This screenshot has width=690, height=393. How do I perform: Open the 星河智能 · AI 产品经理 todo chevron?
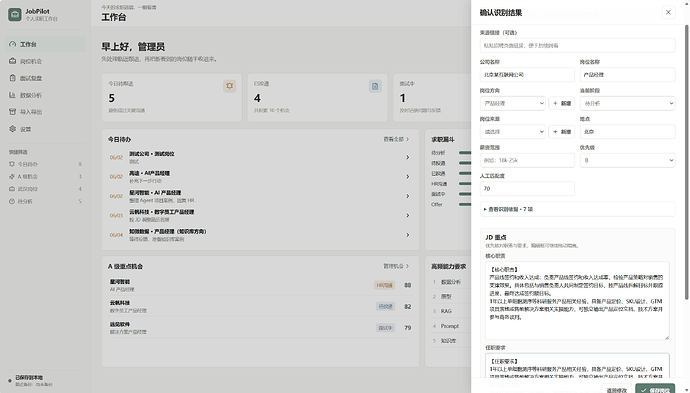pos(407,196)
